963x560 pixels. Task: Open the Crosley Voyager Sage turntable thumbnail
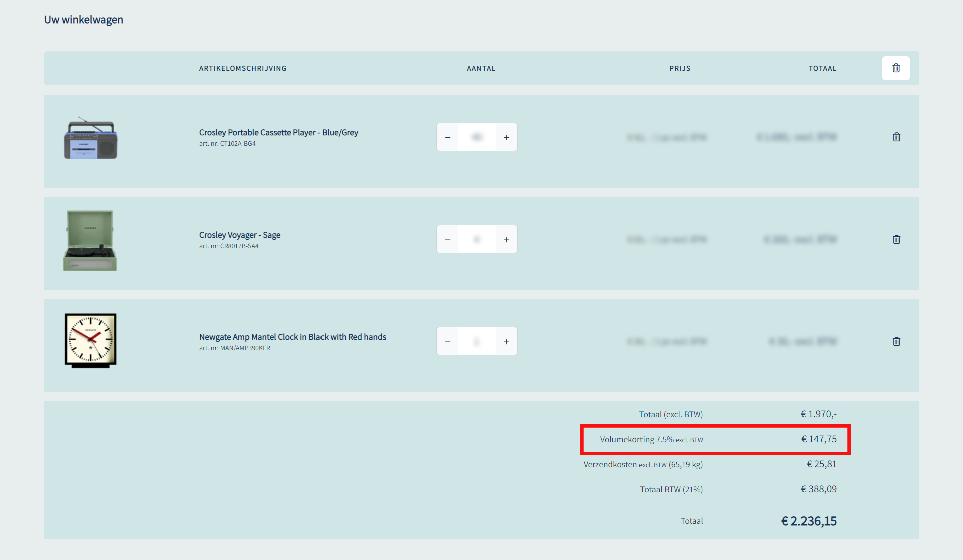tap(90, 241)
